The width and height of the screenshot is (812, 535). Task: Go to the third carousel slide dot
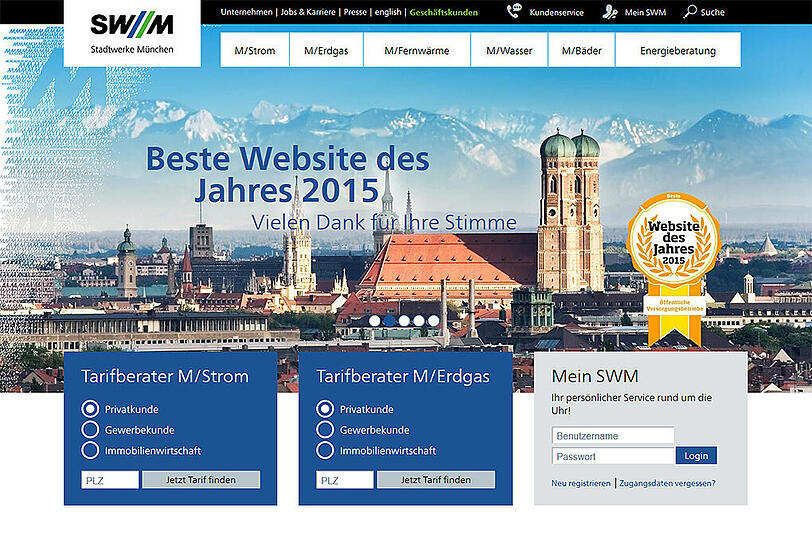click(x=404, y=321)
